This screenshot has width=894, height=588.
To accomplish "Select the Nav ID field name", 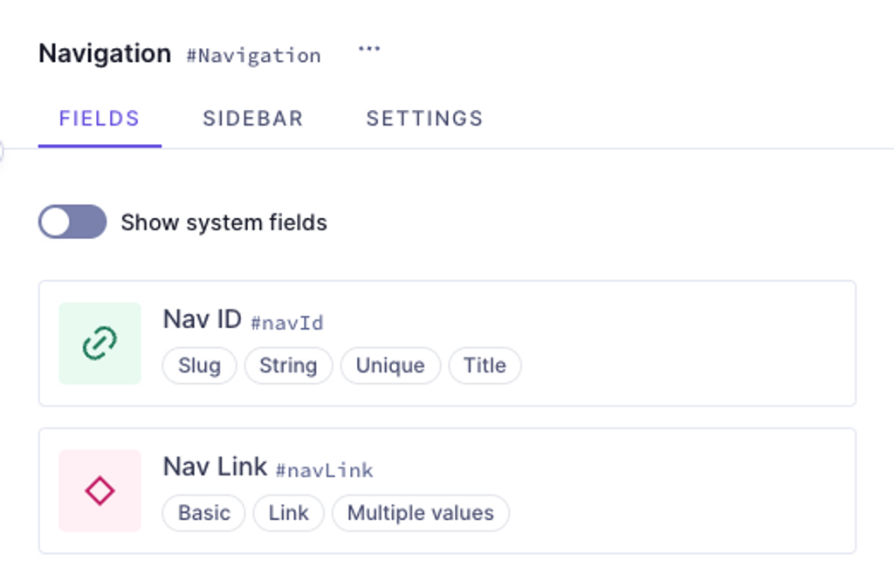I will [x=203, y=319].
